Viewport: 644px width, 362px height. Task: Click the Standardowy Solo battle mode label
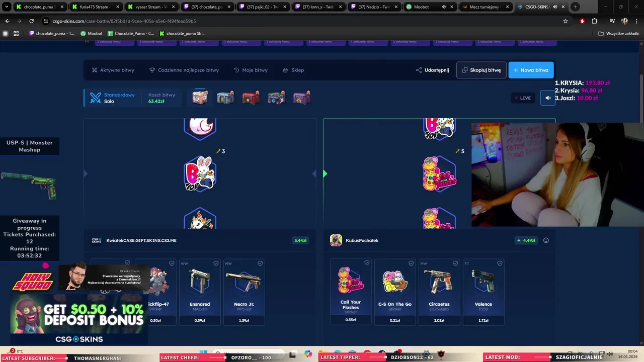coord(119,98)
